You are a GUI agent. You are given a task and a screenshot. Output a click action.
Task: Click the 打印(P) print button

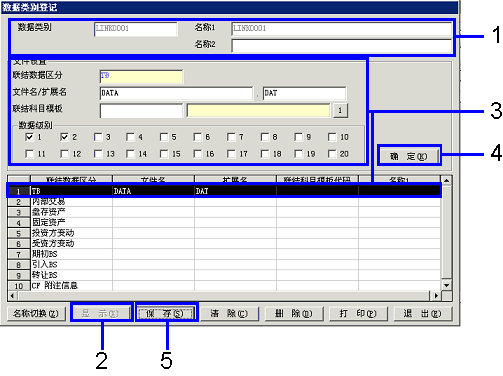[x=358, y=313]
